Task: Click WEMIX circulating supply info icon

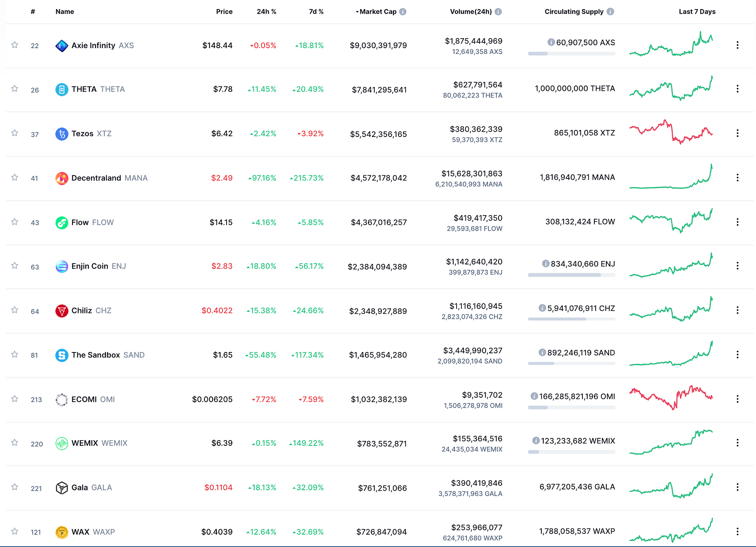Action: click(536, 440)
